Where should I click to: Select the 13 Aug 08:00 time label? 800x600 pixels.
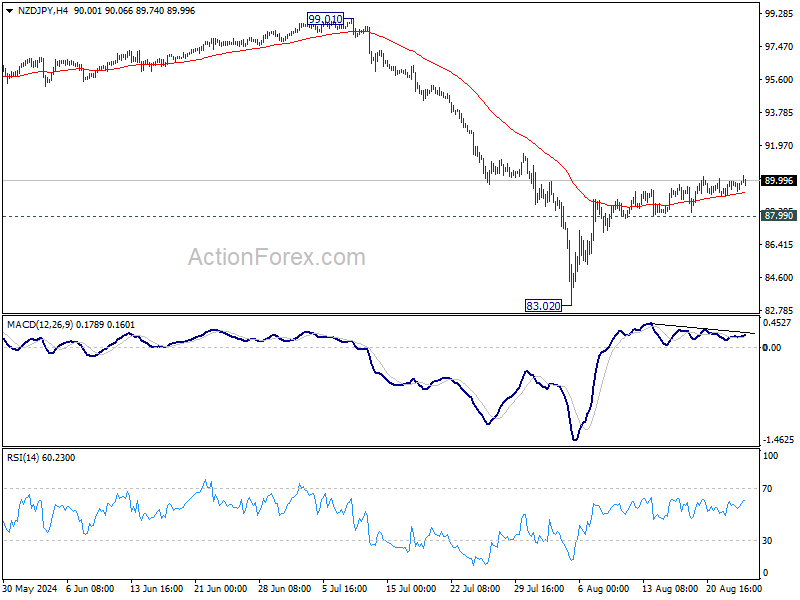(669, 589)
